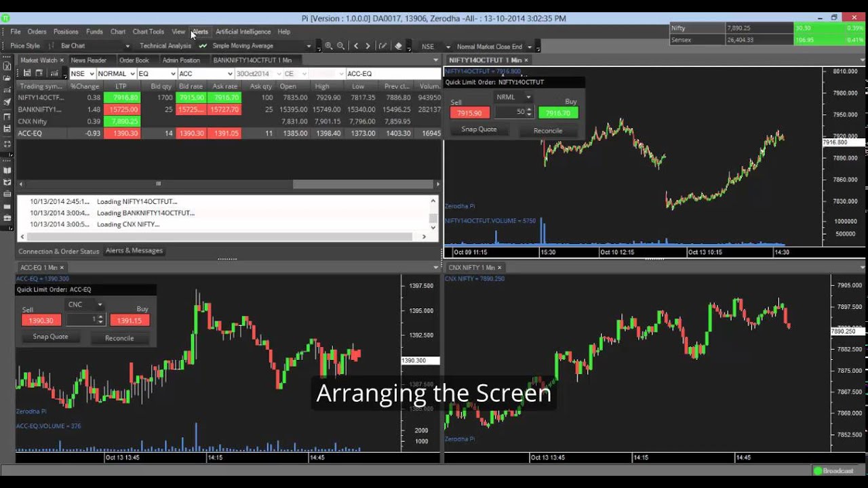Viewport: 868px width, 488px height.
Task: Open the NSE exchange dropdown in Market Watch
Action: pos(91,74)
